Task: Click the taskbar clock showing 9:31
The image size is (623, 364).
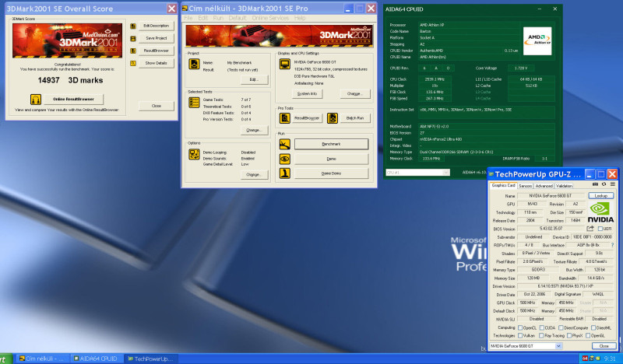Action: tap(610, 359)
